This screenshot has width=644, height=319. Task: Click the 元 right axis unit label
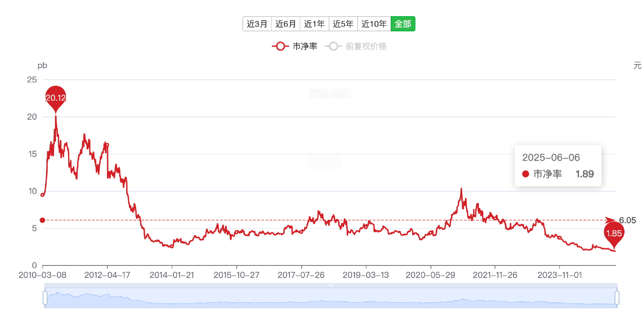click(x=638, y=65)
